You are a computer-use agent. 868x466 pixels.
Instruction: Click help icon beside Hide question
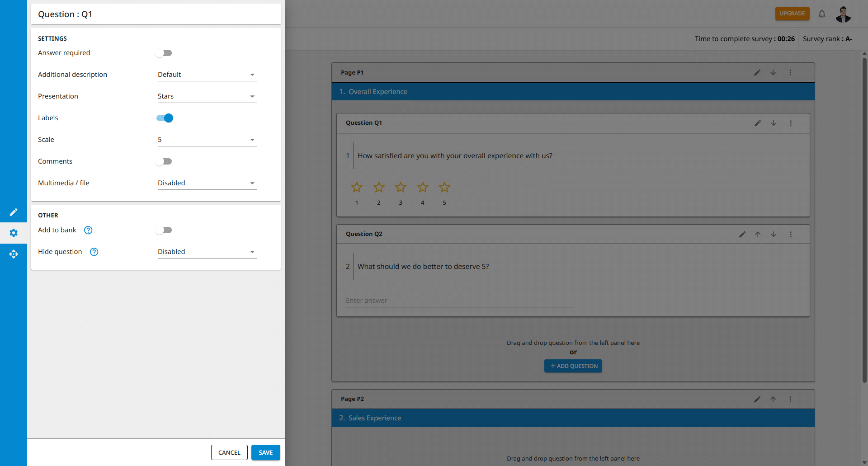coord(94,252)
